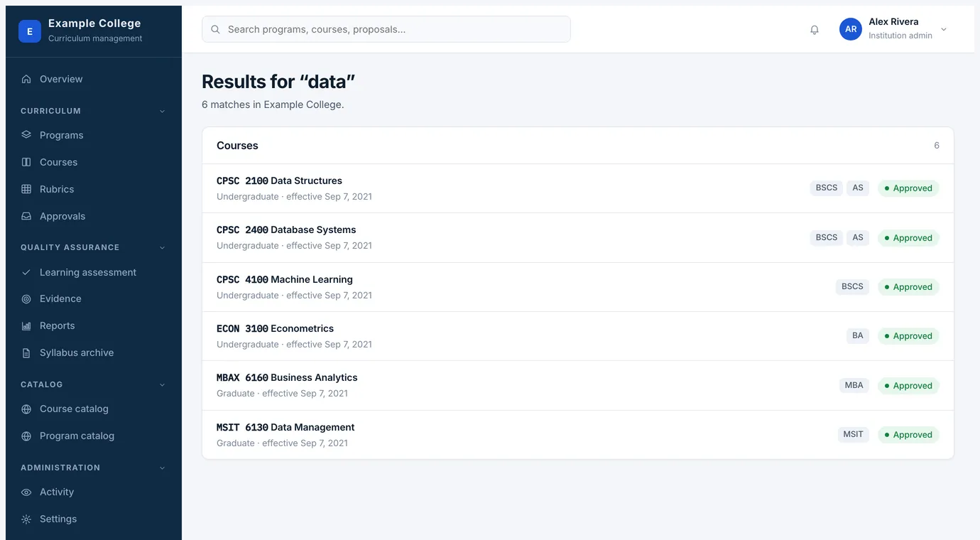Collapse the Administration section
This screenshot has height=540, width=980.
162,468
